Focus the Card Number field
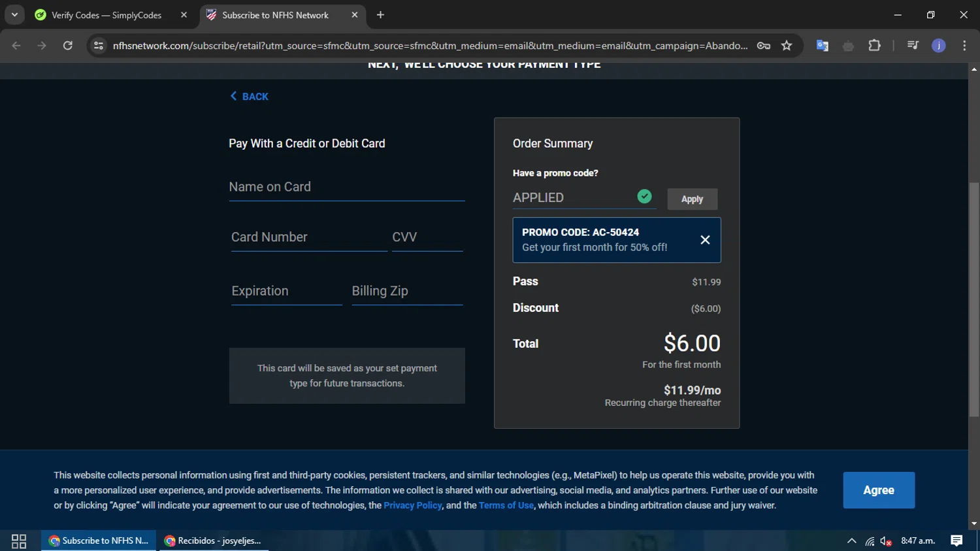This screenshot has width=980, height=551. click(308, 237)
